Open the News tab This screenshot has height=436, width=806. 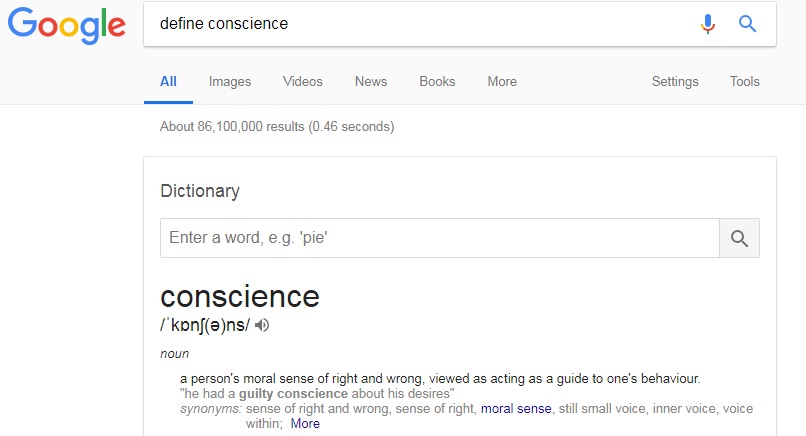point(371,82)
